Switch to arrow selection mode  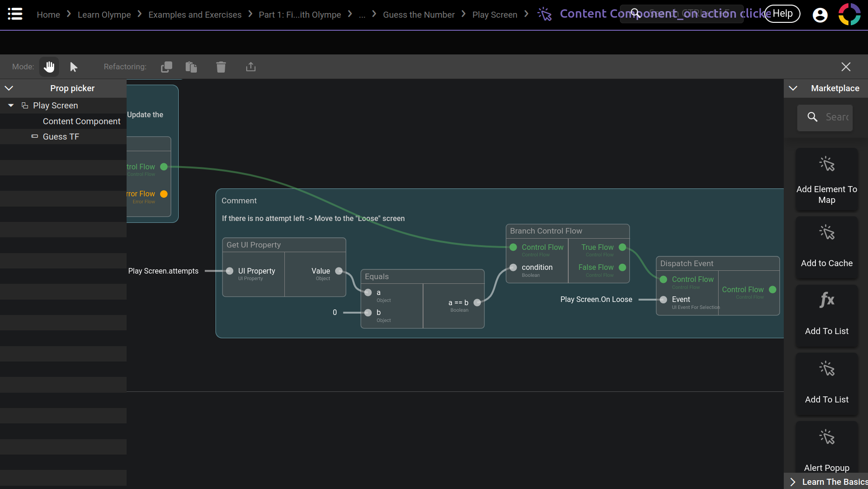[x=74, y=67]
